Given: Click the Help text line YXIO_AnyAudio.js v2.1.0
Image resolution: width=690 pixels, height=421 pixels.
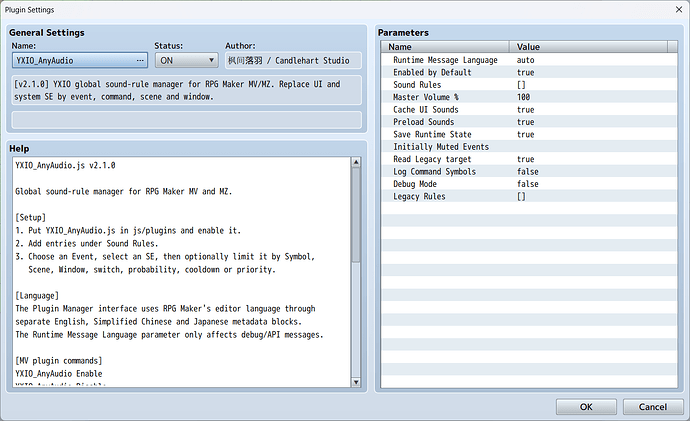Looking at the screenshot, I should click(x=65, y=165).
